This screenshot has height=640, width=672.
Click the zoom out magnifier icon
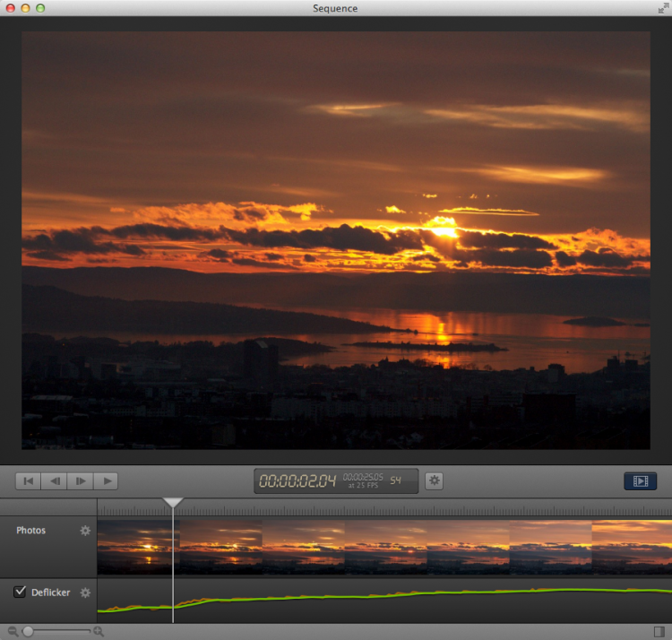click(x=13, y=632)
